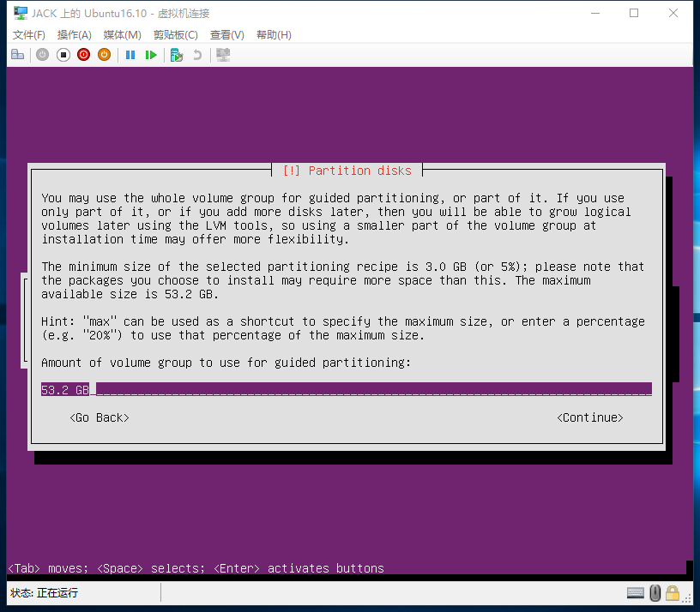Click the enhanced session toolbar icon
Viewport: 700px width, 612px height.
223,55
